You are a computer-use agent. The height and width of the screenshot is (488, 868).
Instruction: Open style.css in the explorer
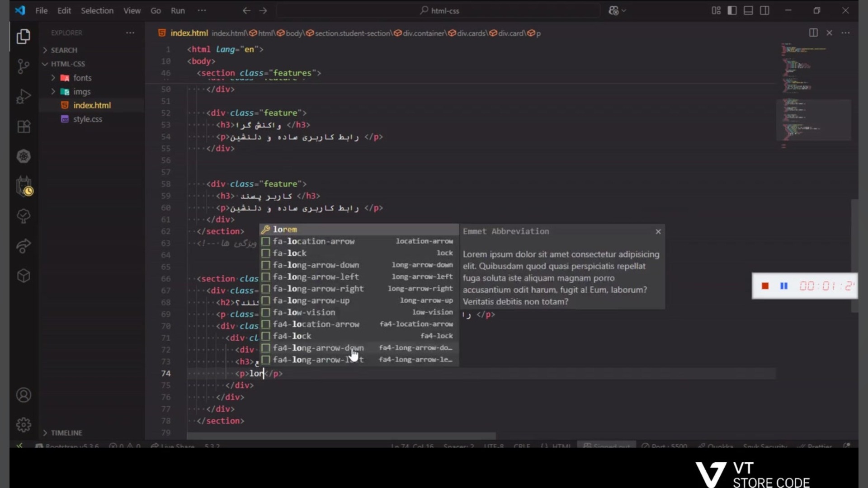click(x=87, y=119)
